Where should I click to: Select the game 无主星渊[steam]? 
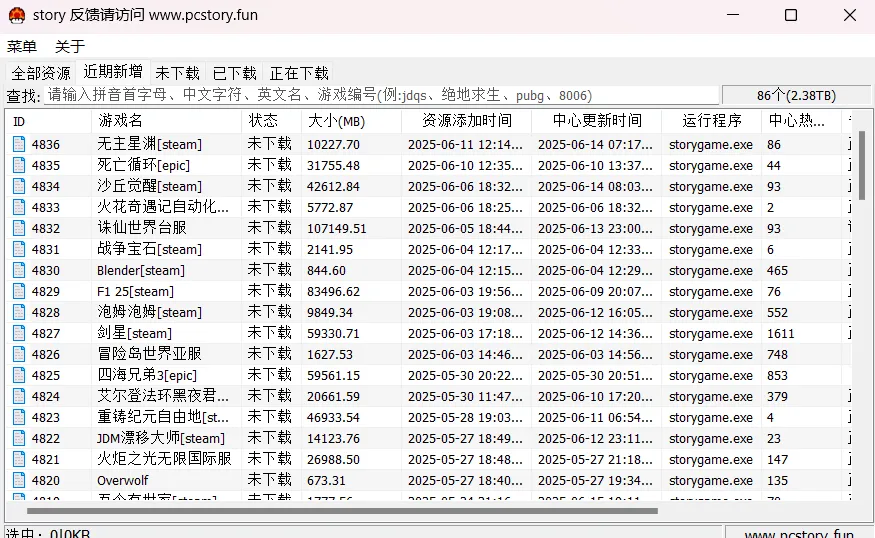click(x=149, y=145)
